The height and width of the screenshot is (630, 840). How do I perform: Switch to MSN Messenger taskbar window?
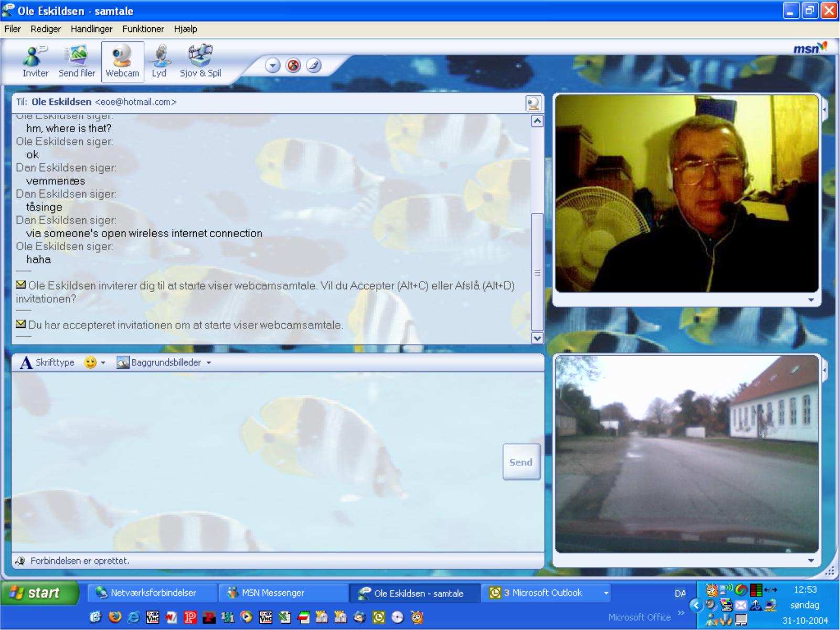(283, 593)
